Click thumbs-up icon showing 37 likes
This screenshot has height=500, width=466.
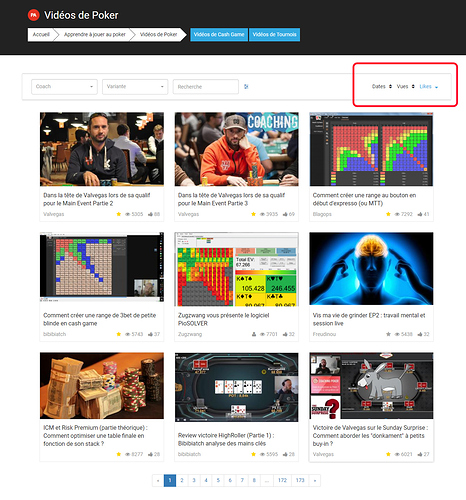150,334
